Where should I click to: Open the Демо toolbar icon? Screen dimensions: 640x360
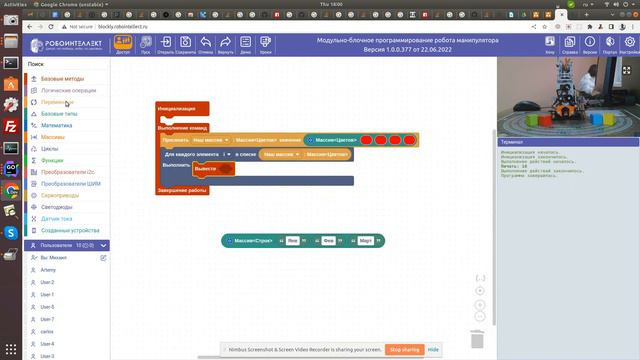[x=245, y=44]
